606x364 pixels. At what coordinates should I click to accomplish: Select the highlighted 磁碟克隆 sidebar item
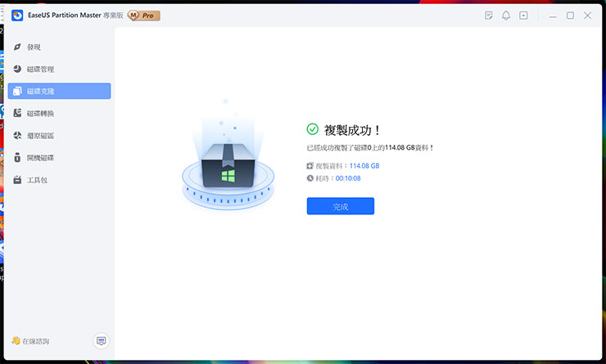tap(59, 91)
